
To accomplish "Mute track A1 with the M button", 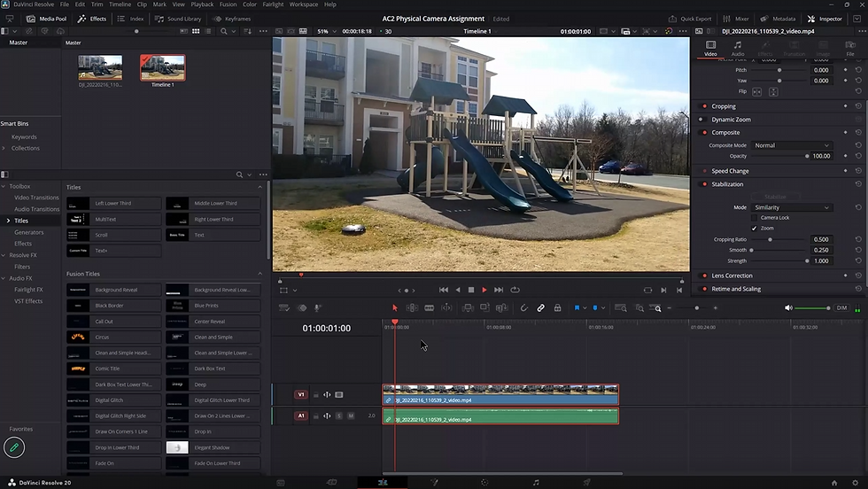I will click(351, 415).
